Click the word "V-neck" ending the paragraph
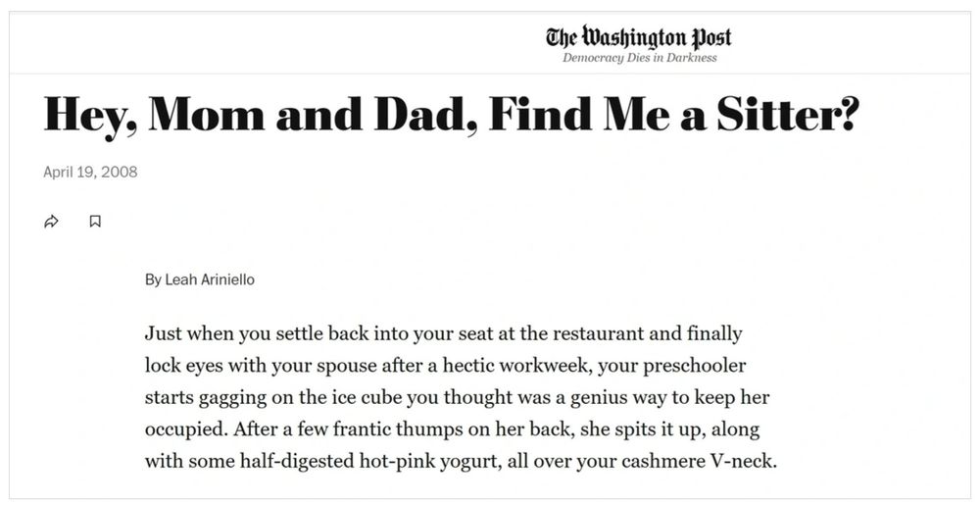 [x=741, y=461]
